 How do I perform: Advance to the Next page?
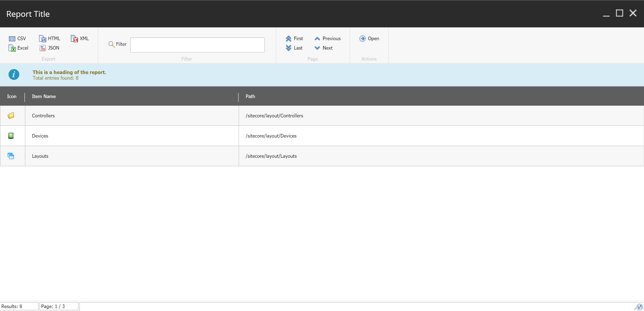(324, 48)
